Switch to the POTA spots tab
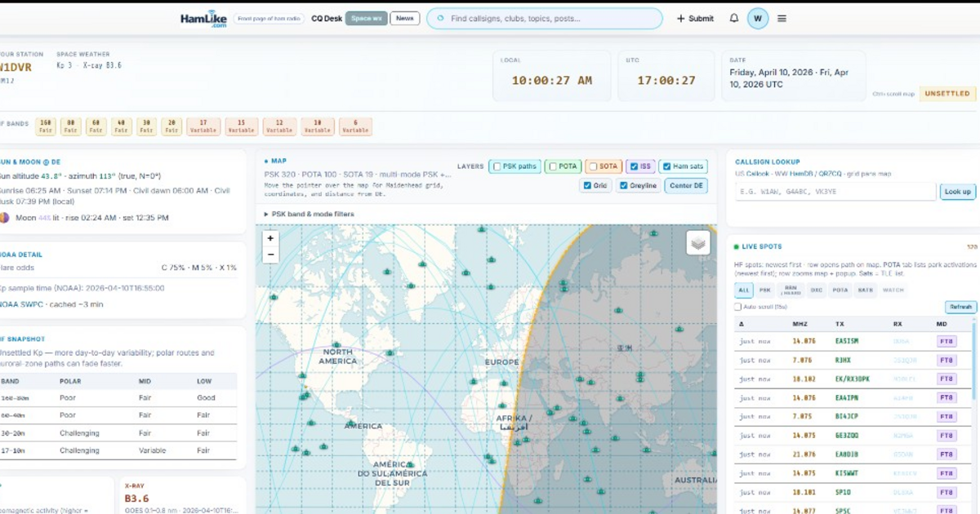The image size is (980, 514). pos(840,290)
